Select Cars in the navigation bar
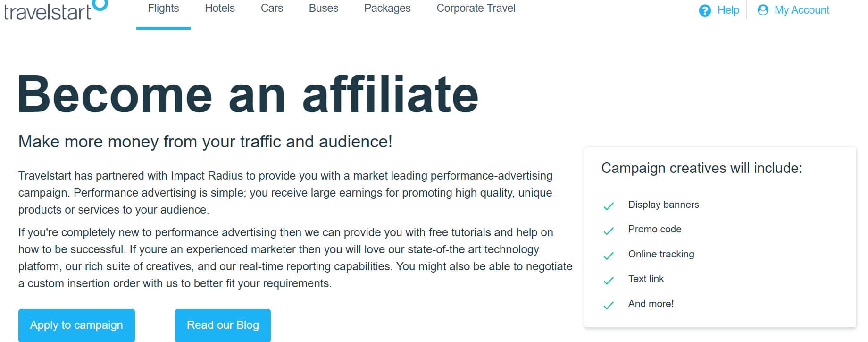The image size is (868, 342). click(272, 9)
